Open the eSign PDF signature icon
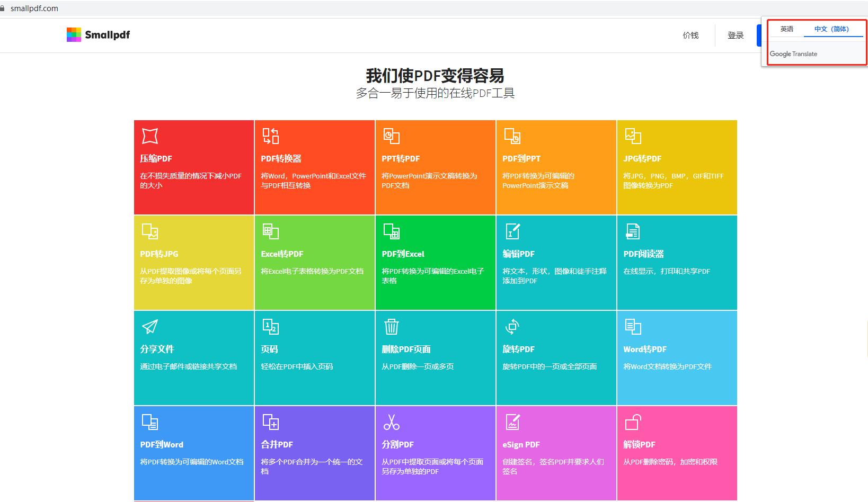Viewport: 868px width, 502px height. 512,422
